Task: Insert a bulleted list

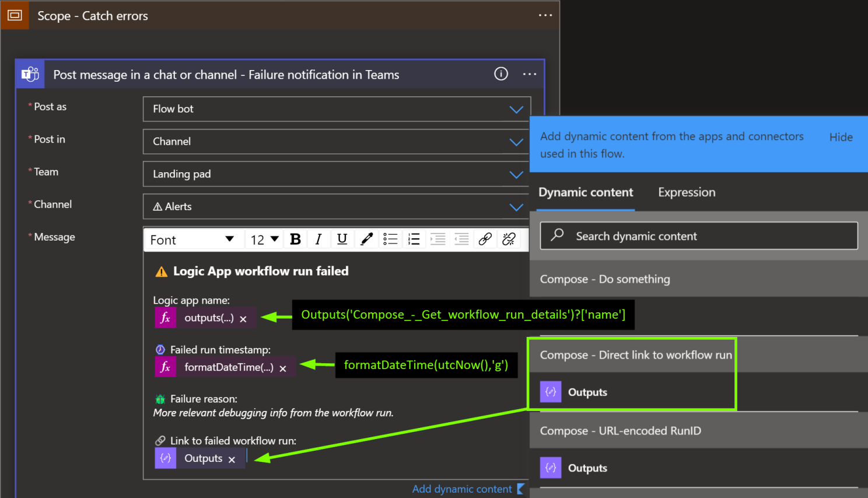Action: tap(390, 239)
